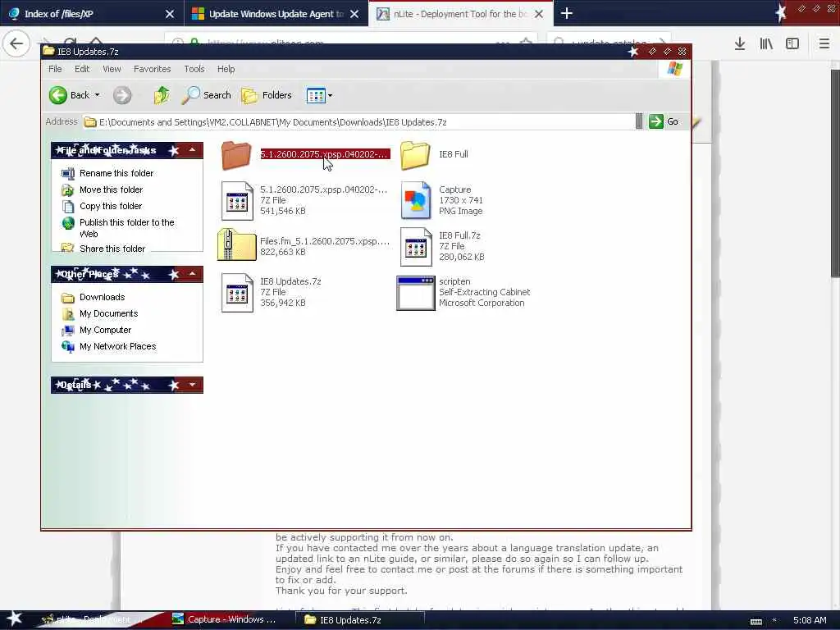
Task: Open My Network Places link
Action: coord(118,347)
